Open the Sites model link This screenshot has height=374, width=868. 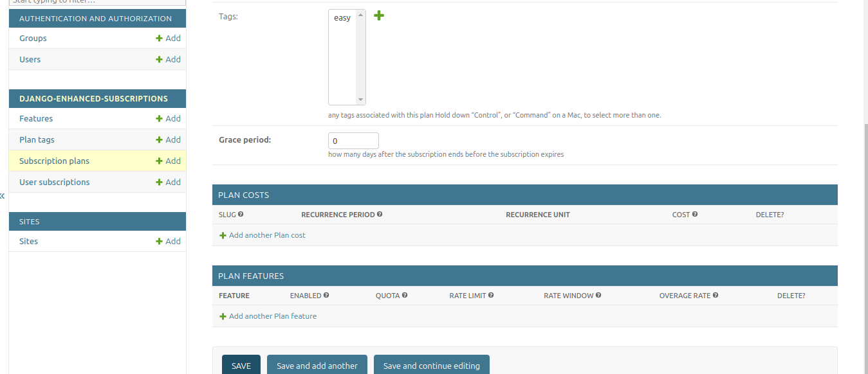tap(28, 242)
